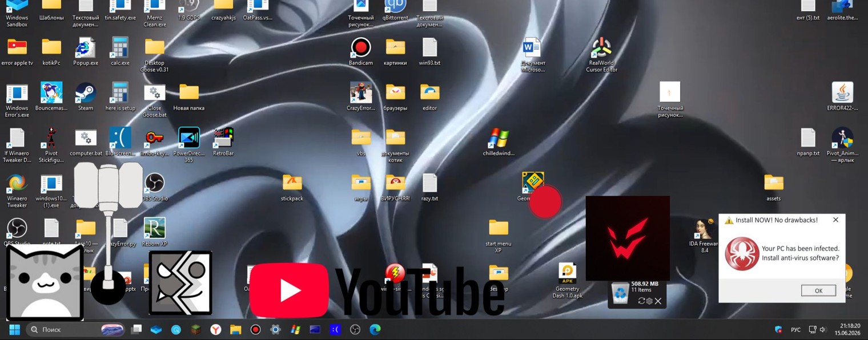
Task: Select the Reborn XP desktop icon
Action: pyautogui.click(x=155, y=232)
